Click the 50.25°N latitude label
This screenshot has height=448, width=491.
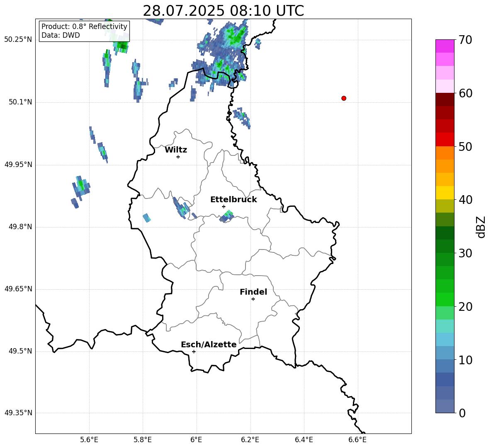(x=18, y=40)
